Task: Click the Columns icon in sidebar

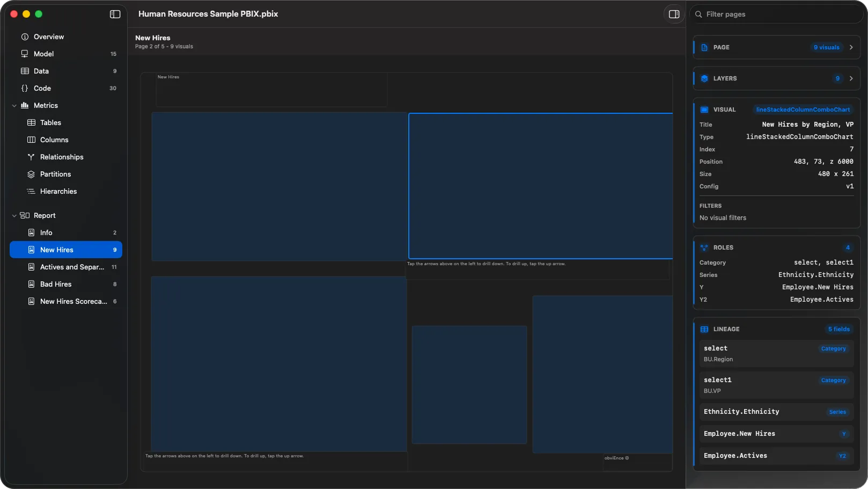Action: coord(31,140)
